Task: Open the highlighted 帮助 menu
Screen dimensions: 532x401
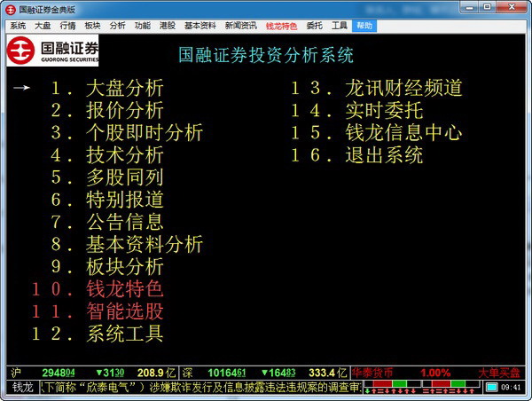Action: (364, 26)
